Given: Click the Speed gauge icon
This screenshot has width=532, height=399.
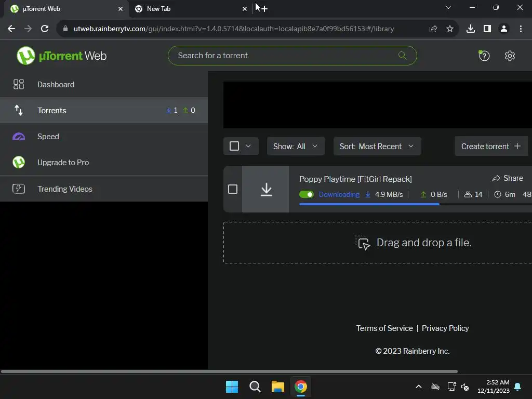Looking at the screenshot, I should pyautogui.click(x=19, y=137).
